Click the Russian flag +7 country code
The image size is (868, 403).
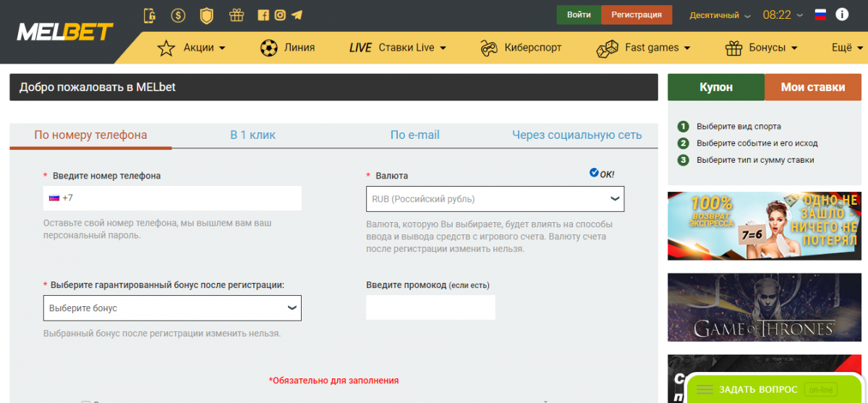click(61, 198)
